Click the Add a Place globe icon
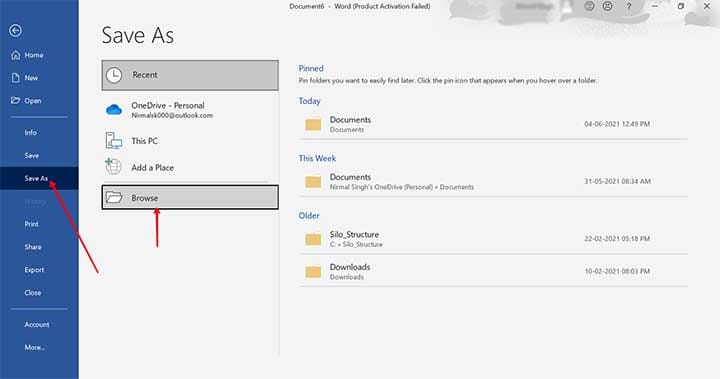720x379 pixels. point(113,166)
